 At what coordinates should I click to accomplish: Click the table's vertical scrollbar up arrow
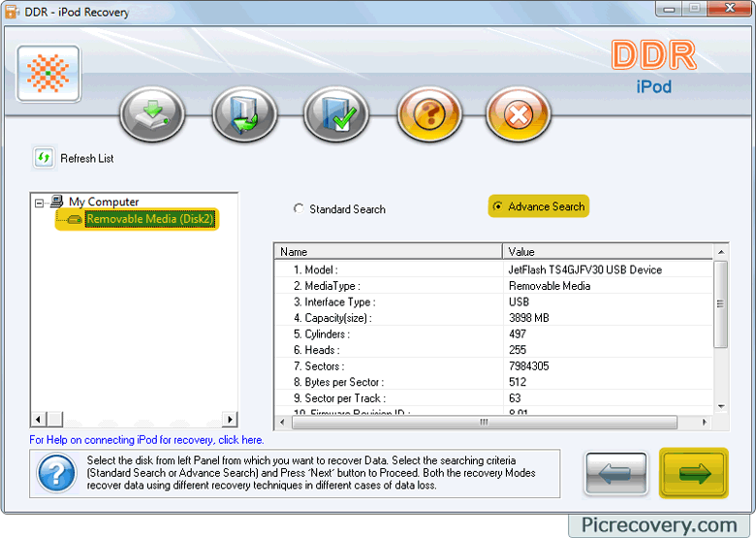coord(721,252)
